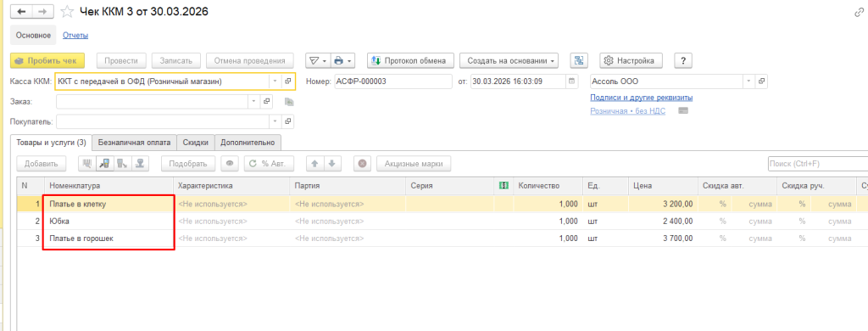Select the Юбка cell

(x=108, y=222)
